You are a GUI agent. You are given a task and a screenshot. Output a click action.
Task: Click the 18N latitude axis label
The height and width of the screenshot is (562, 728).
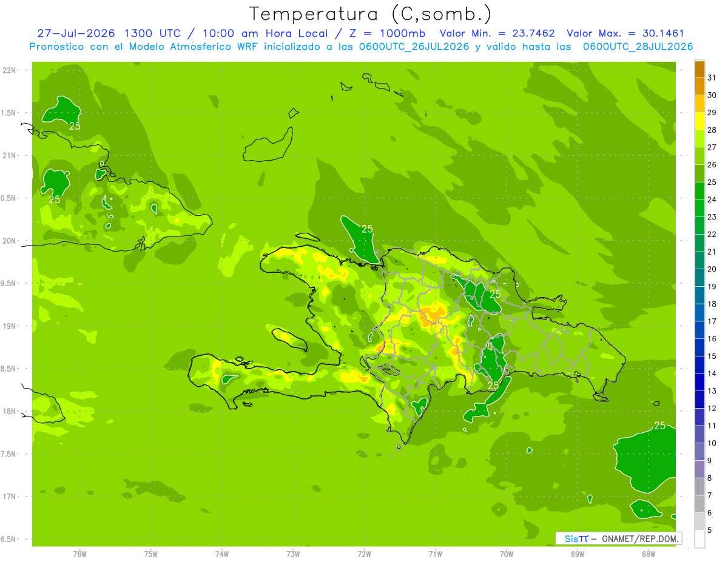point(10,411)
